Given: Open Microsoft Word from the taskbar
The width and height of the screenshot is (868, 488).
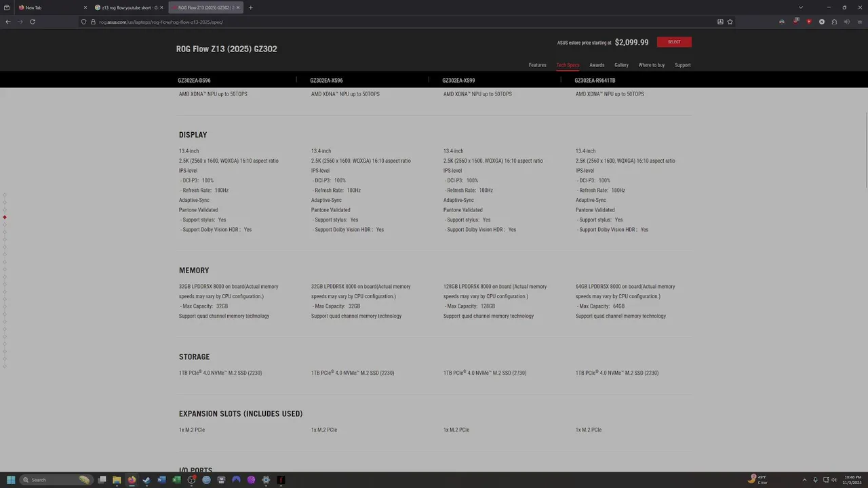Looking at the screenshot, I should pos(161,480).
